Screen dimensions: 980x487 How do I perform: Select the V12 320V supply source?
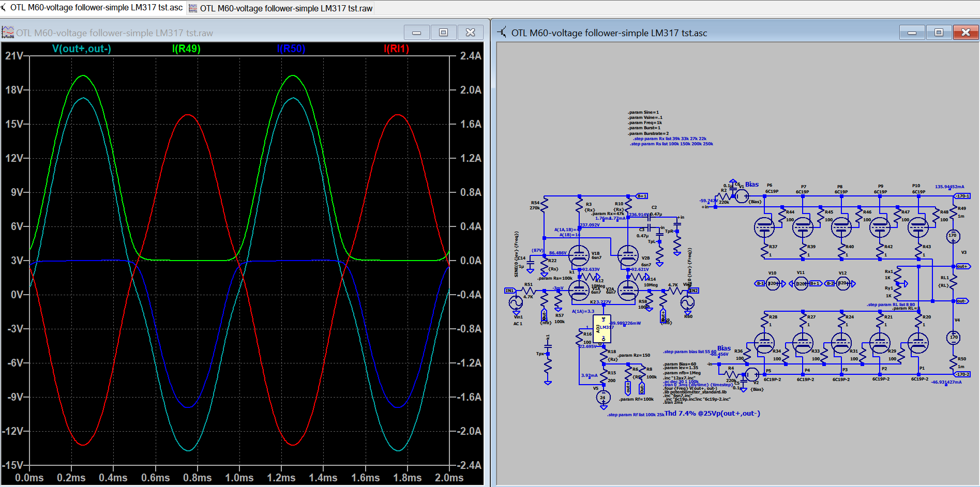coord(843,283)
